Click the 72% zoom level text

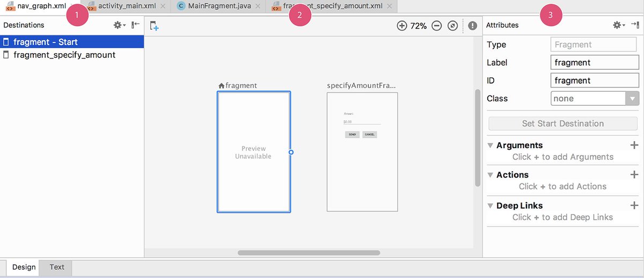click(x=419, y=26)
